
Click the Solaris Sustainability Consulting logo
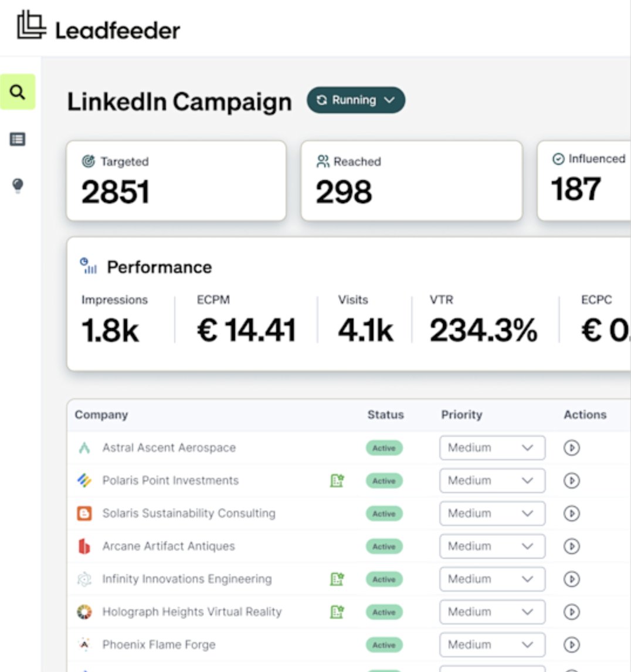click(84, 514)
